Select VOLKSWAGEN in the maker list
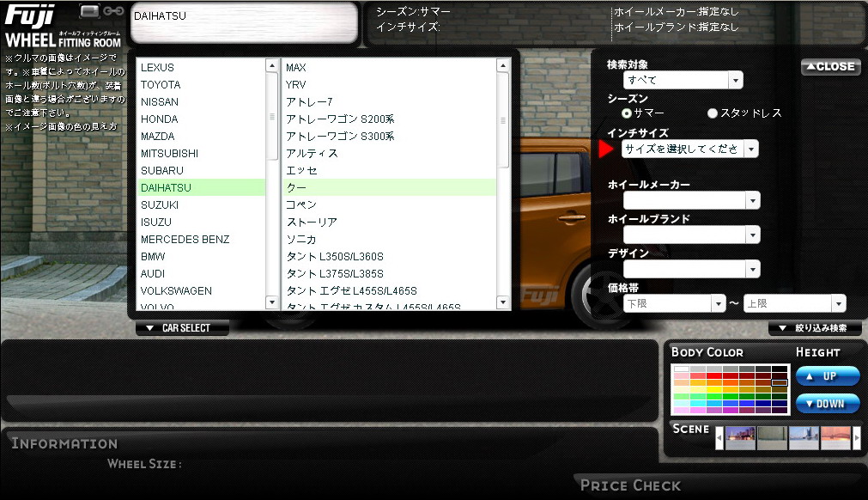Viewport: 868px width, 500px height. tap(202, 290)
